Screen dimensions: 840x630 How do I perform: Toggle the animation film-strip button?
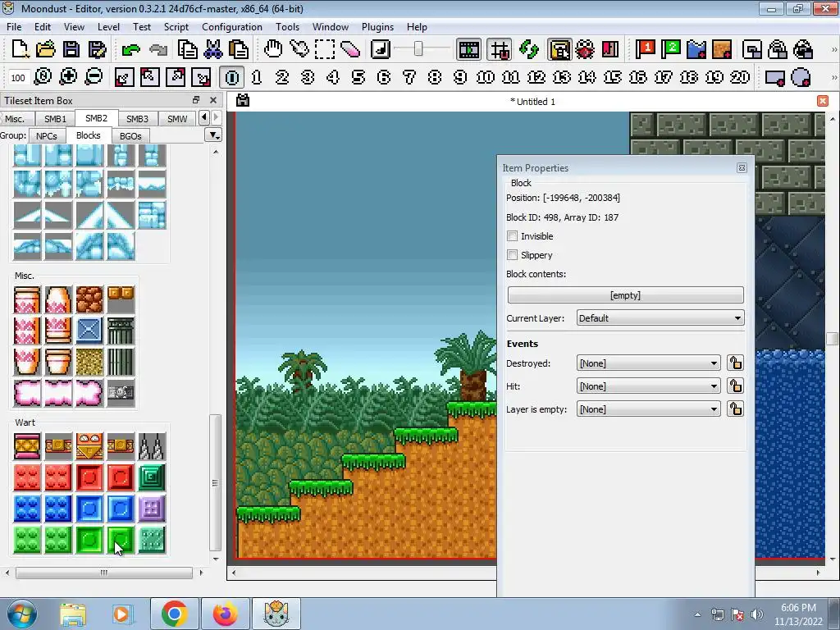(x=468, y=49)
